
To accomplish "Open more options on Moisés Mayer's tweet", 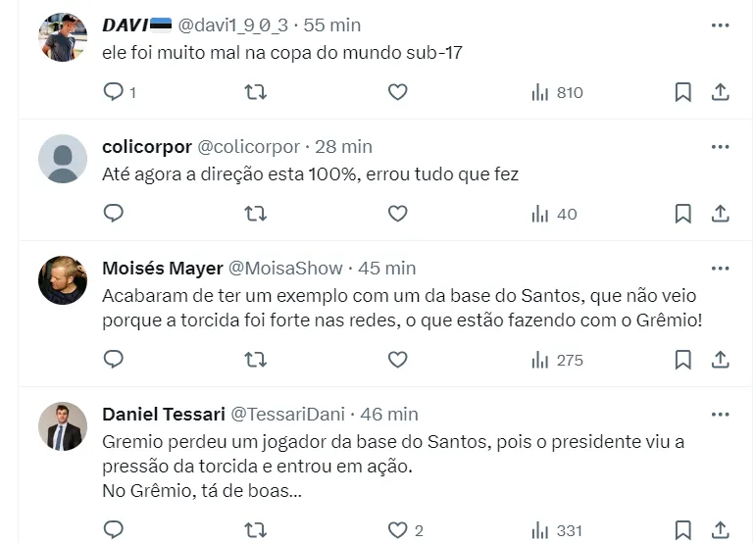I will click(x=721, y=269).
